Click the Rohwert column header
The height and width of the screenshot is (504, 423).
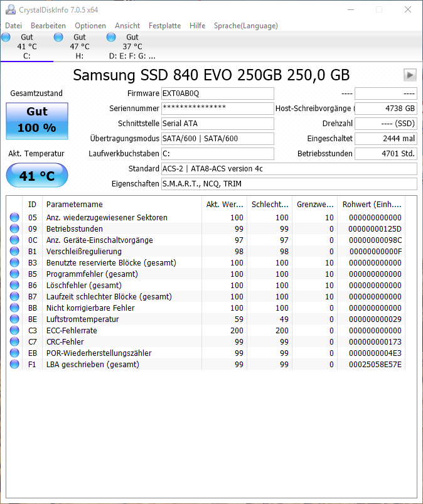pos(372,205)
